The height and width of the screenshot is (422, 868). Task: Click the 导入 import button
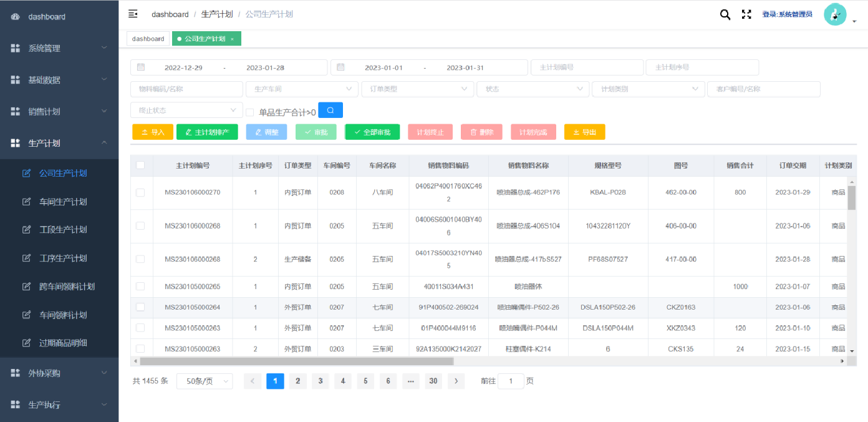(153, 132)
